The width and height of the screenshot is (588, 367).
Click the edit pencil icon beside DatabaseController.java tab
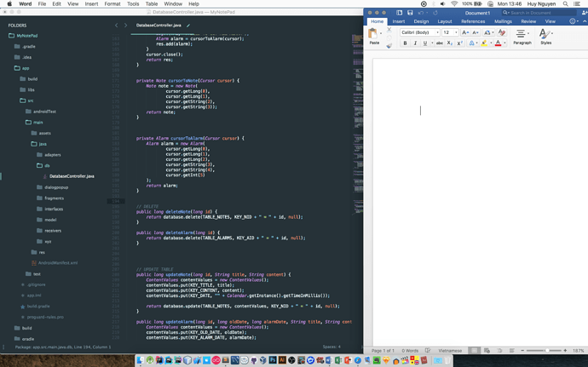coord(188,26)
